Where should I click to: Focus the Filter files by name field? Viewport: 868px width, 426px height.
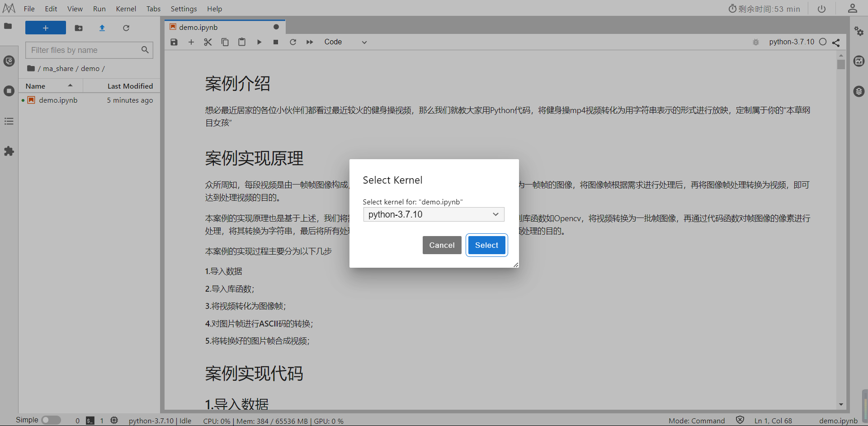pyautogui.click(x=89, y=50)
